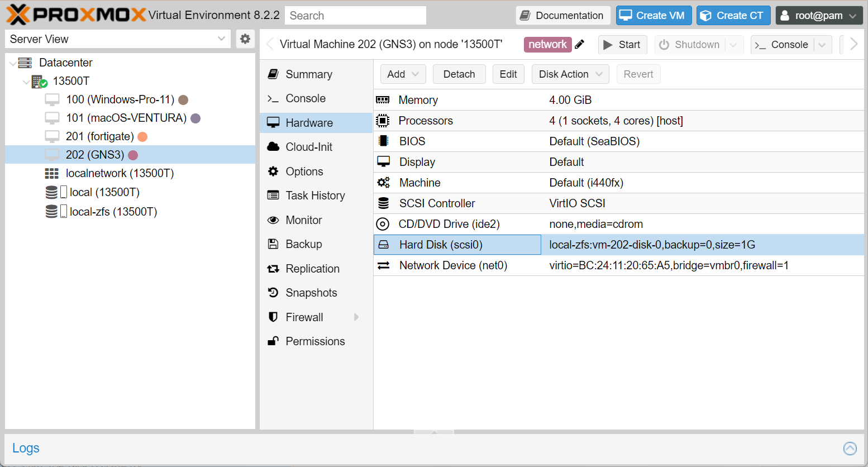Open the Add hardware dropdown
This screenshot has width=868, height=467.
[403, 74]
